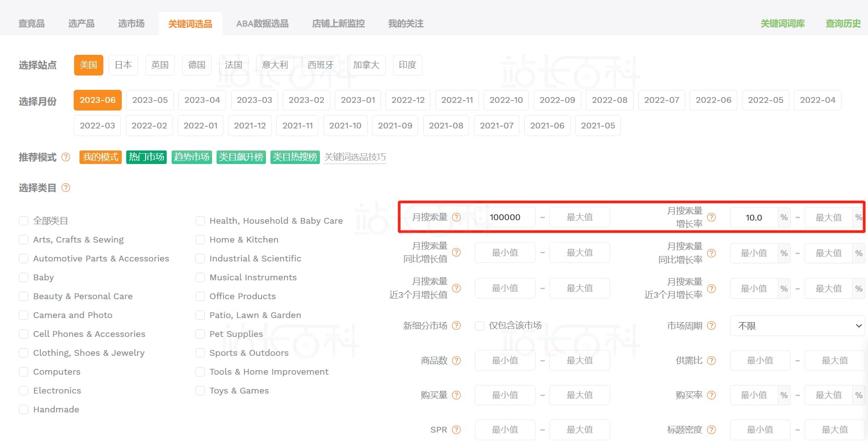Click the help icon beside 标题密度
The image size is (868, 447).
tap(711, 429)
